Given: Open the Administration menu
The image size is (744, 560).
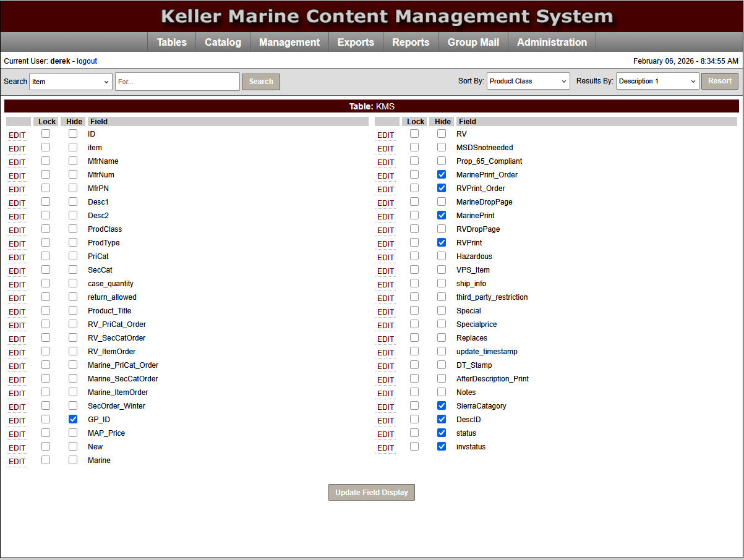Looking at the screenshot, I should [551, 42].
